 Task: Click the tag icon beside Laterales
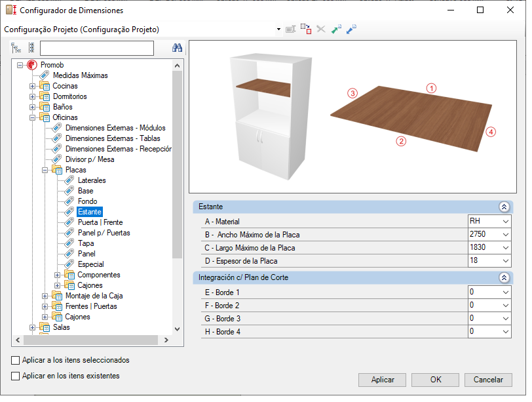pos(69,180)
